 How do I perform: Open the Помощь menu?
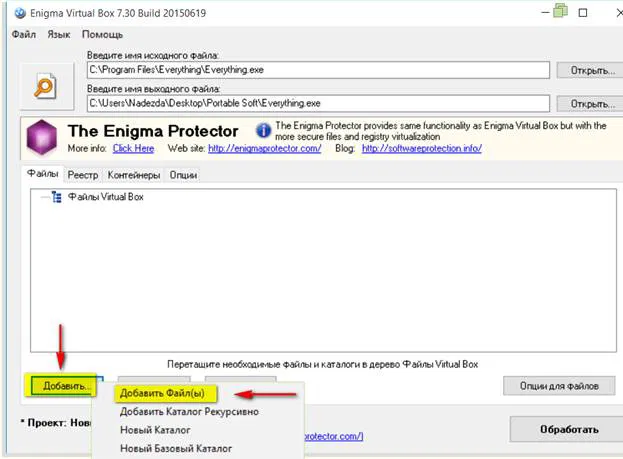[103, 35]
